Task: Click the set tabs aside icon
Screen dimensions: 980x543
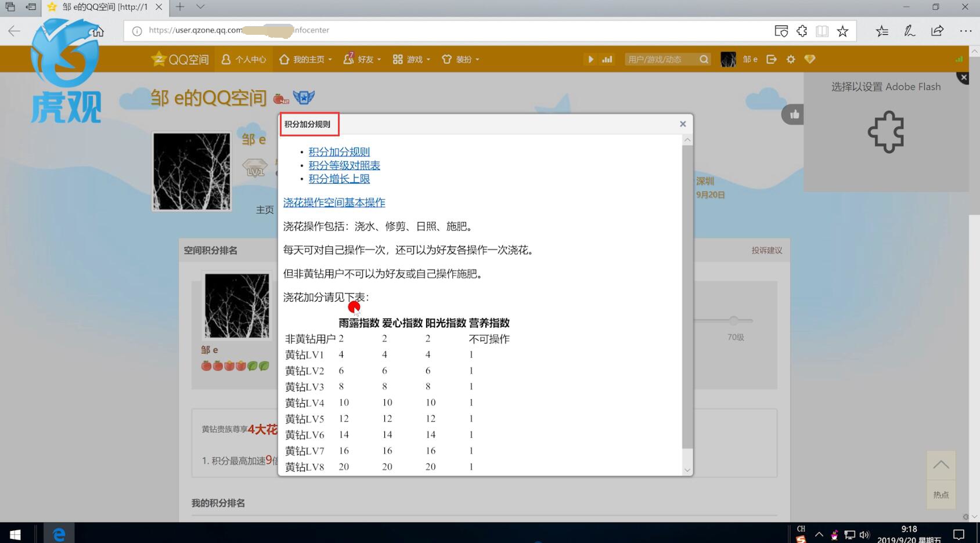Action: click(x=31, y=7)
